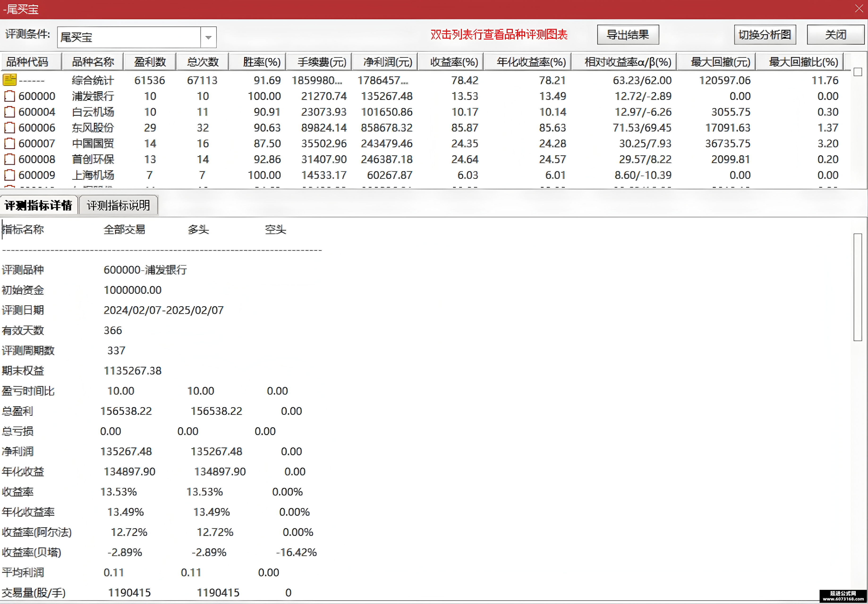Open the 评测条件 dropdown arrow
The image size is (868, 604).
pyautogui.click(x=208, y=37)
